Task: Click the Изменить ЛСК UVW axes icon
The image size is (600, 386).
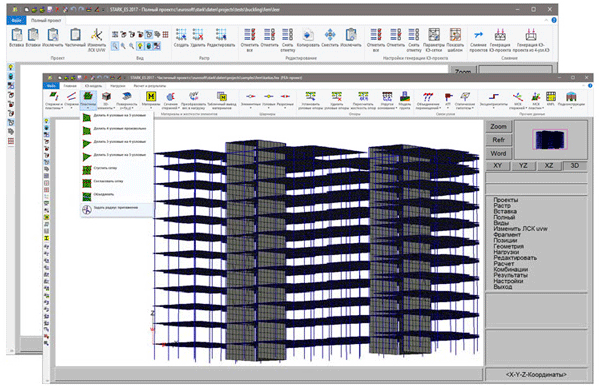Action: tap(96, 35)
